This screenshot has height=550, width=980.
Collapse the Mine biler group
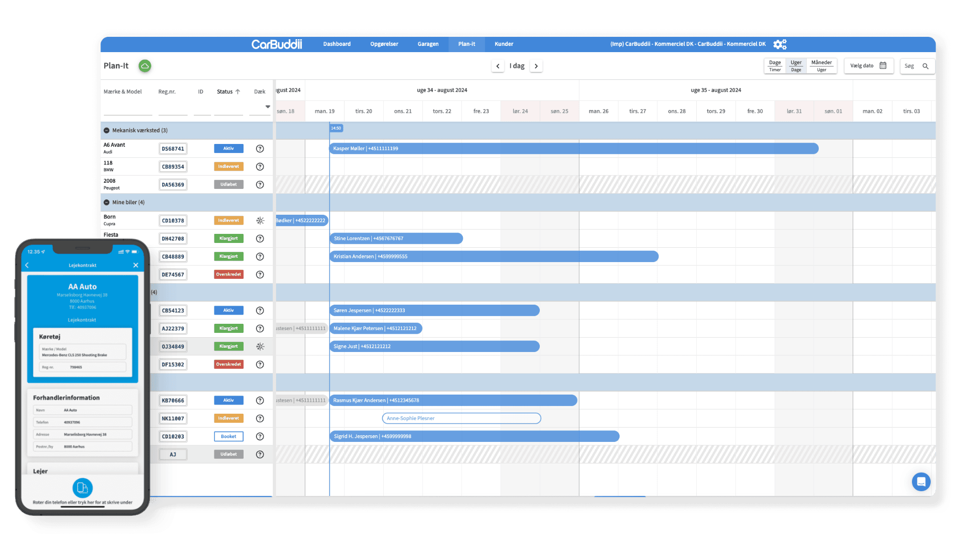tap(107, 202)
